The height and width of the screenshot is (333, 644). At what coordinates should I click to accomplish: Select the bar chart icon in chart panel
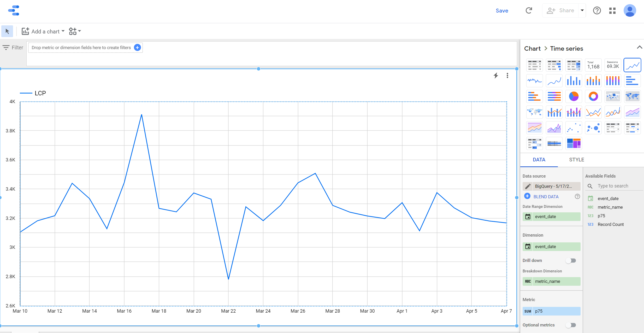coord(573,81)
